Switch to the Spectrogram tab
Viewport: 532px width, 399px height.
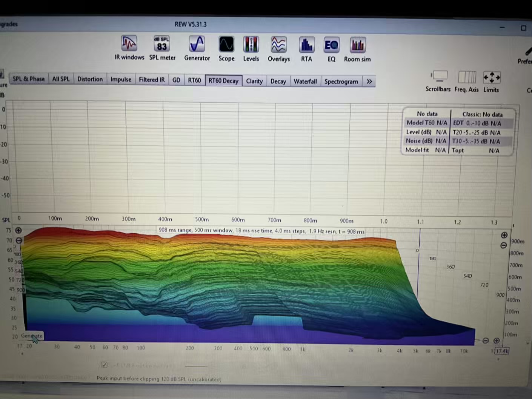pyautogui.click(x=341, y=82)
